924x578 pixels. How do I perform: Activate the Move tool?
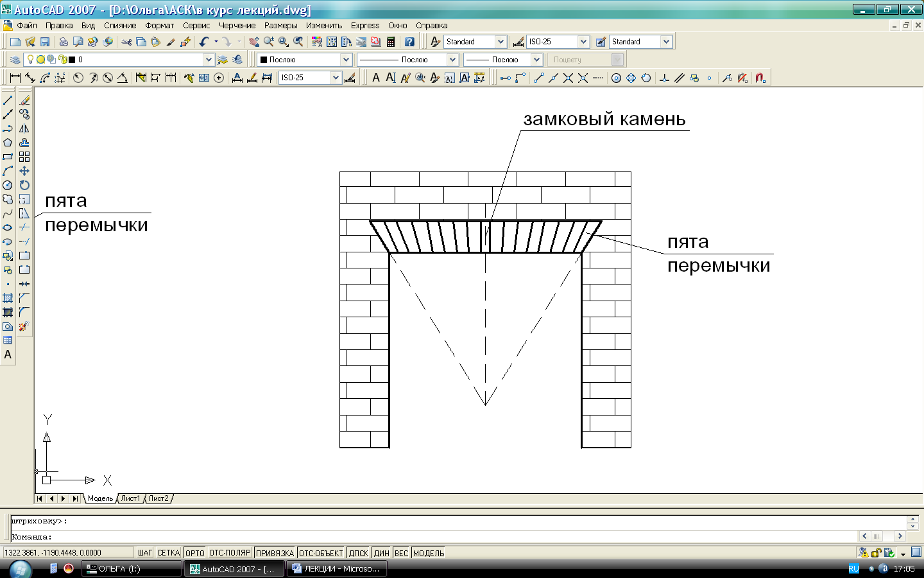point(24,171)
